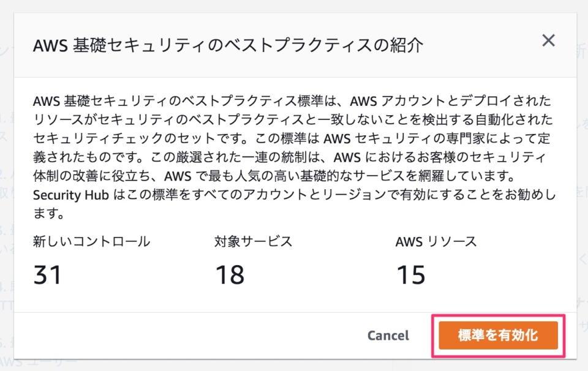The image size is (588, 371).
Task: Click the empty footer area left of Cancel
Action: click(x=184, y=335)
